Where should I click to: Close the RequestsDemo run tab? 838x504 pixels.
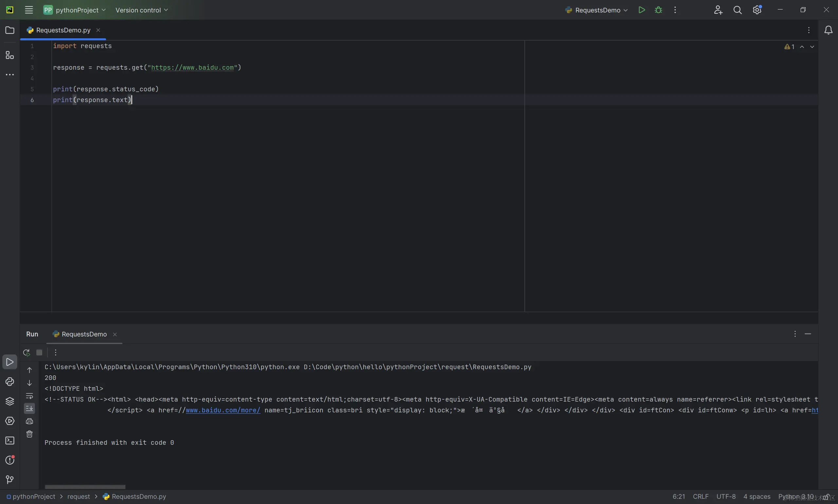point(115,334)
